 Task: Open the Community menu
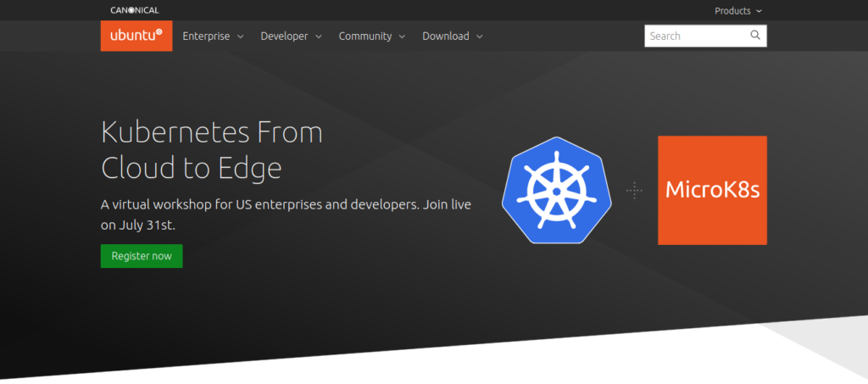[x=372, y=36]
